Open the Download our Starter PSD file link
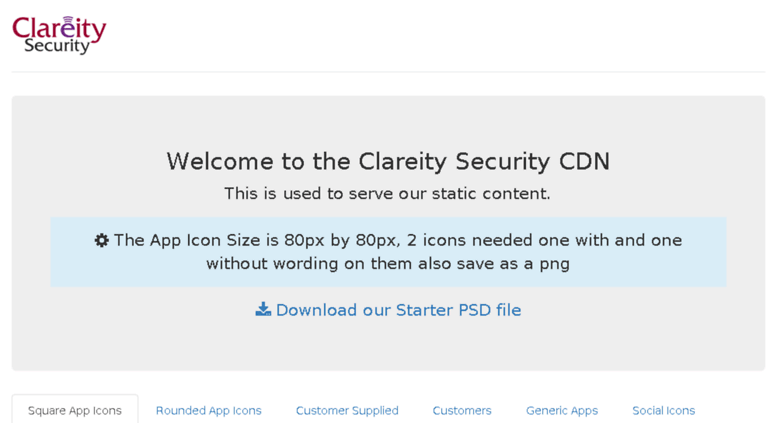This screenshot has height=423, width=777. point(388,310)
